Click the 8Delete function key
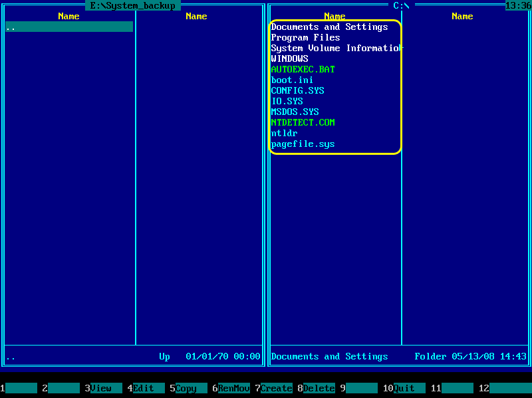Viewport: 532px width, 398px height. point(317,388)
